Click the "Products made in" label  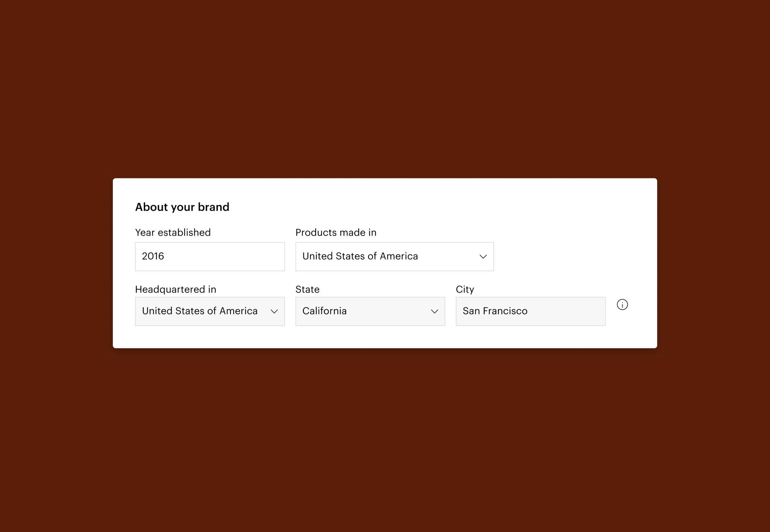[x=336, y=233]
